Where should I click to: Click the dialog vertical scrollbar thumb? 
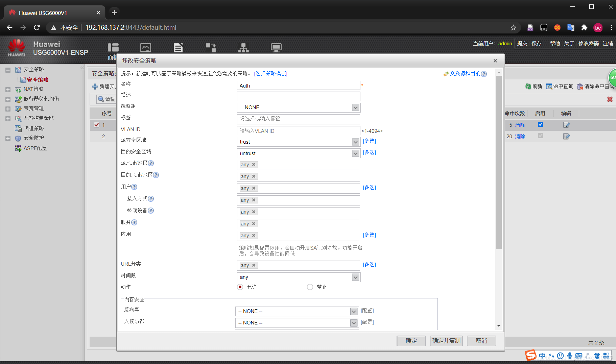(x=499, y=162)
